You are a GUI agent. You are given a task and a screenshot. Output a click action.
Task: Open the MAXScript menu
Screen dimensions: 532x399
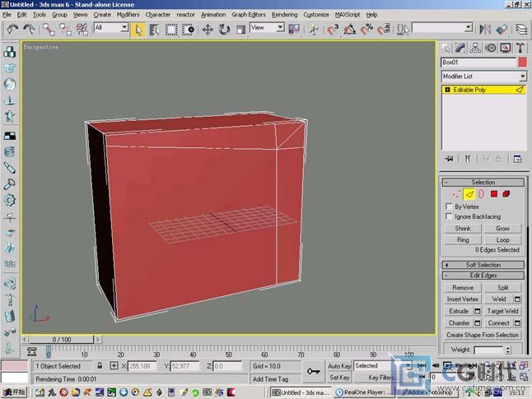pyautogui.click(x=348, y=15)
